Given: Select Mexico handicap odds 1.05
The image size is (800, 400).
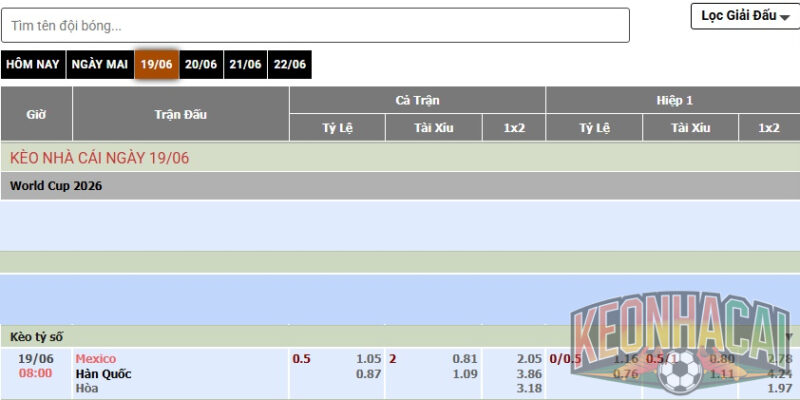Looking at the screenshot, I should pyautogui.click(x=369, y=359).
